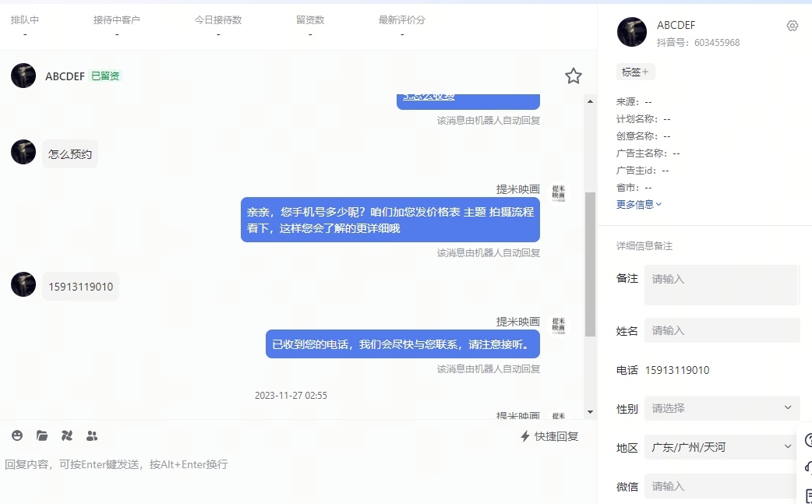Star the ABCDEF conversation

coord(574,76)
